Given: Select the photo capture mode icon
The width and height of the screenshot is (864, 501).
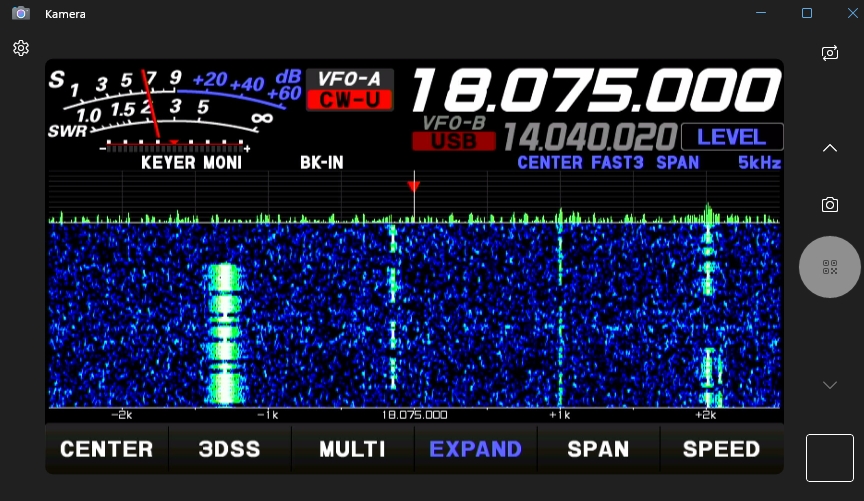Looking at the screenshot, I should pos(829,205).
